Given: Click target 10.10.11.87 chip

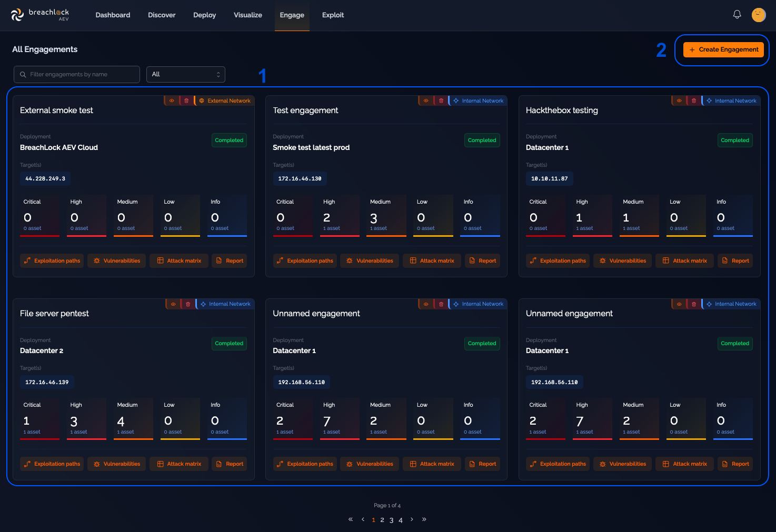Looking at the screenshot, I should (550, 178).
